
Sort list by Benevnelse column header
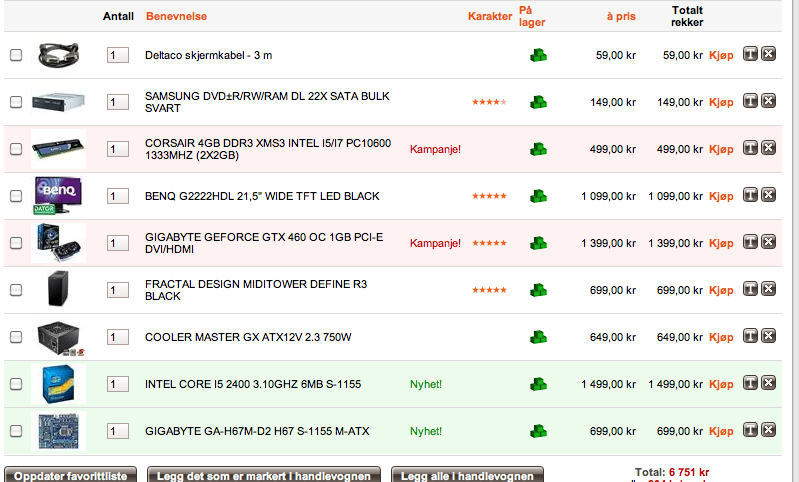click(176, 16)
